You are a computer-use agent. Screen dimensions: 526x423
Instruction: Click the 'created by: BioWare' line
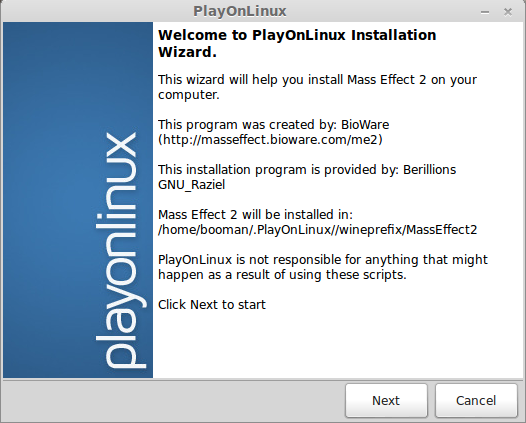273,125
